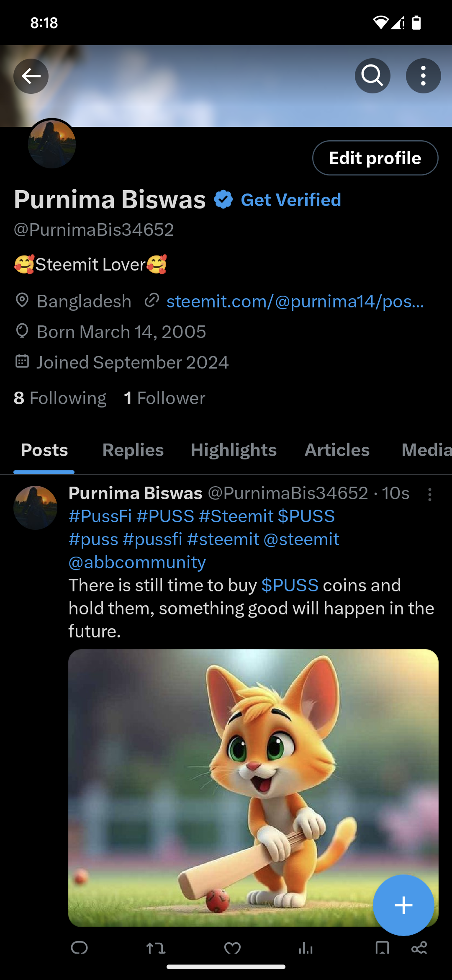Switch to the Highlights tab
This screenshot has height=980, width=452.
click(x=234, y=450)
